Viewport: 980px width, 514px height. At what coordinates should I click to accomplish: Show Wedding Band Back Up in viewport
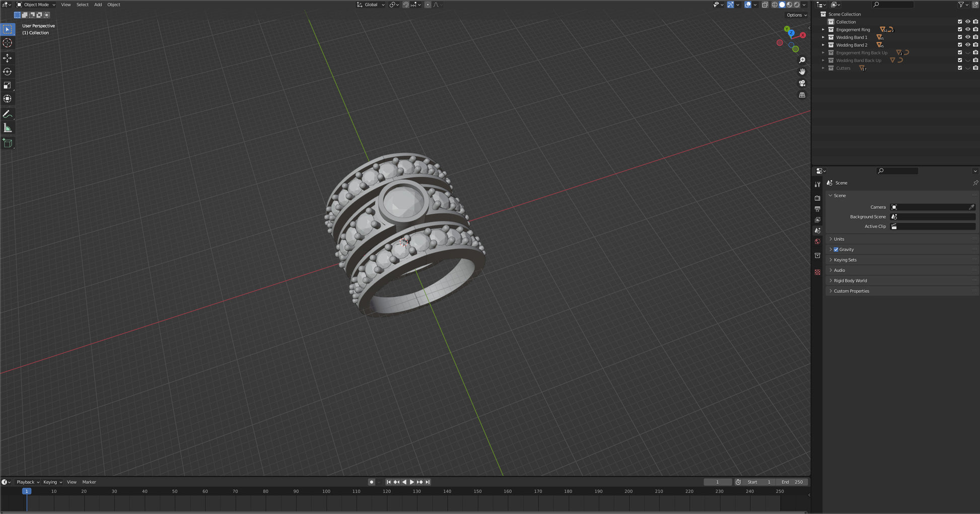[967, 60]
